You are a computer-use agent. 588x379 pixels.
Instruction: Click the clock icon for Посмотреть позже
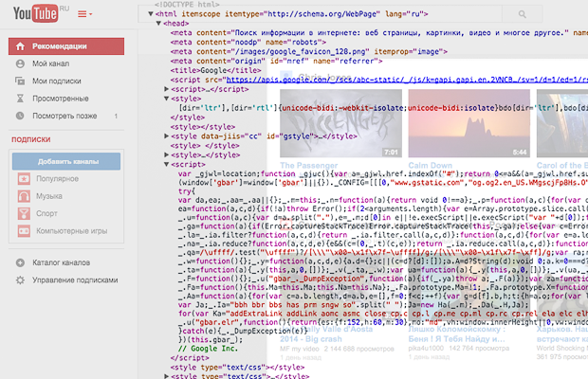click(x=22, y=116)
